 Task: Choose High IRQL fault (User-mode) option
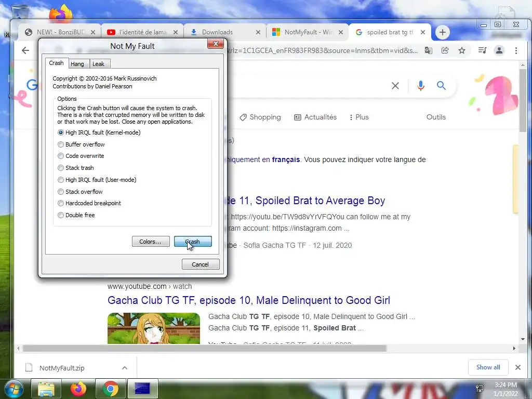click(61, 180)
